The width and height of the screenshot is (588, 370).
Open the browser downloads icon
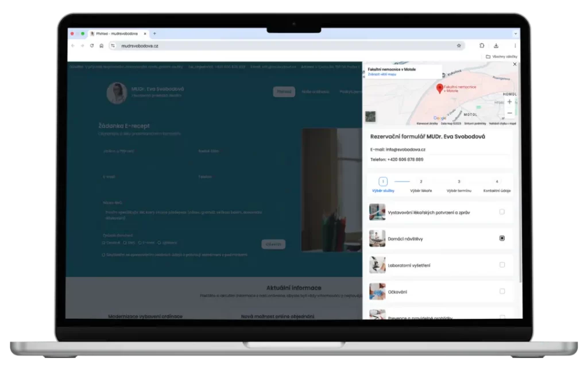click(496, 46)
